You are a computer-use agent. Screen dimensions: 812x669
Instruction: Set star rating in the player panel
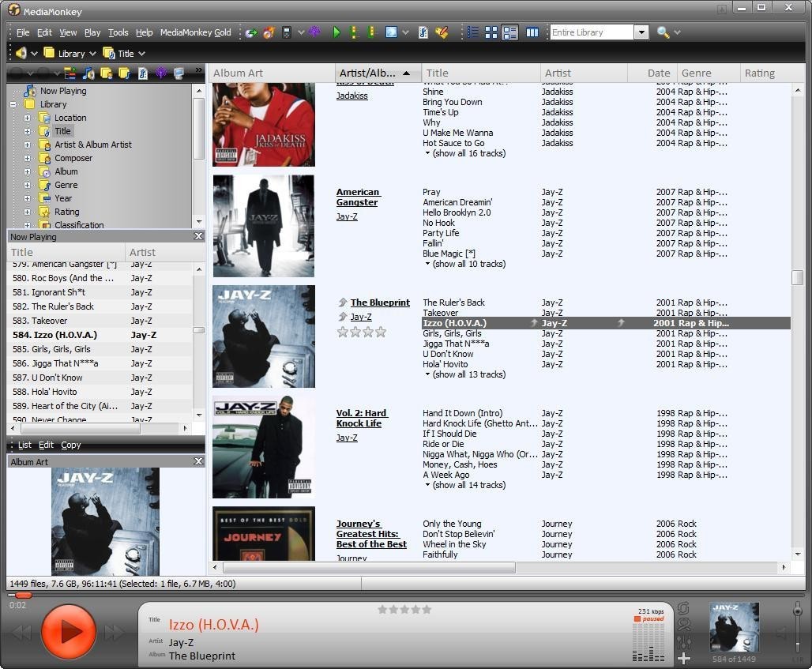pyautogui.click(x=404, y=610)
